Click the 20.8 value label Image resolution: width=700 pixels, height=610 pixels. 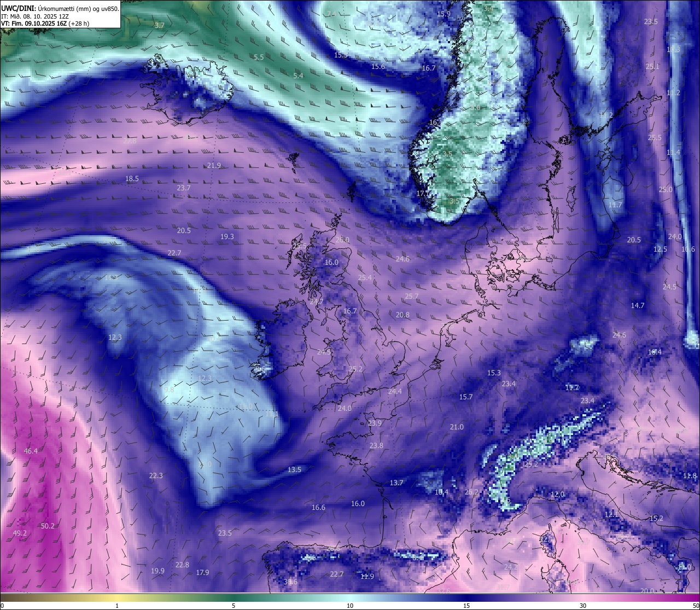(402, 315)
